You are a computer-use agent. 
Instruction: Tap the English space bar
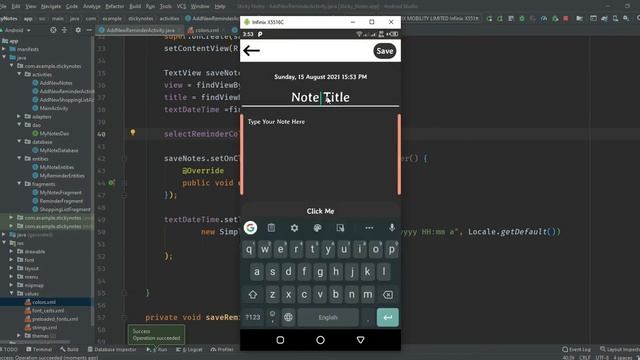(x=328, y=317)
